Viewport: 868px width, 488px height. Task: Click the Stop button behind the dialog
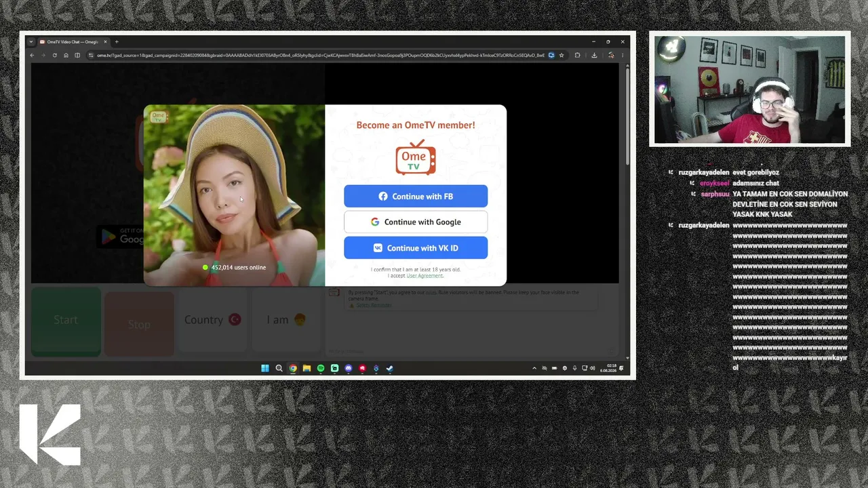[x=139, y=324]
